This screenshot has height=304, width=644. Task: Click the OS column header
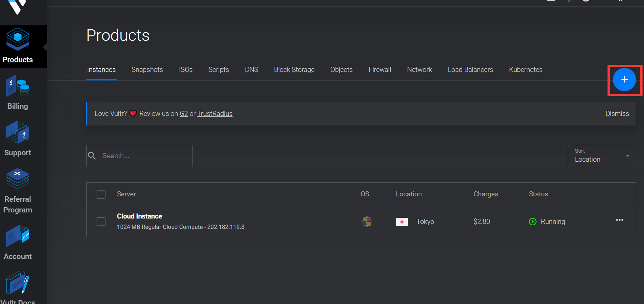click(x=365, y=194)
